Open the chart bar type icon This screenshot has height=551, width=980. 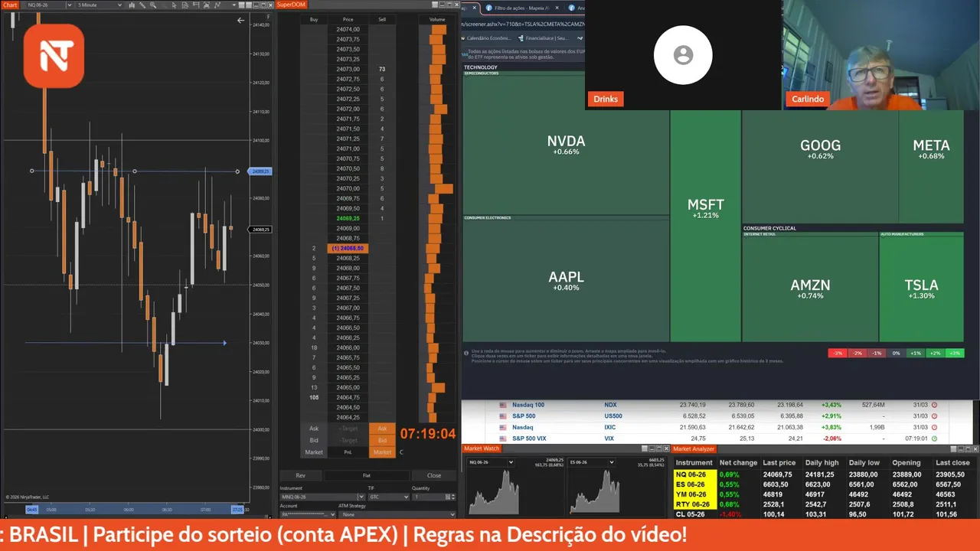click(132, 5)
